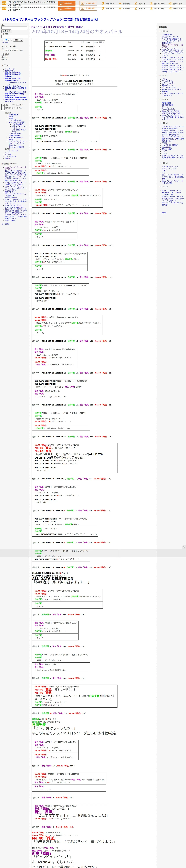186x868 pixels.
Task: Click the 'Donald-2nd-R' author table cell
Action: tap(73, 51)
